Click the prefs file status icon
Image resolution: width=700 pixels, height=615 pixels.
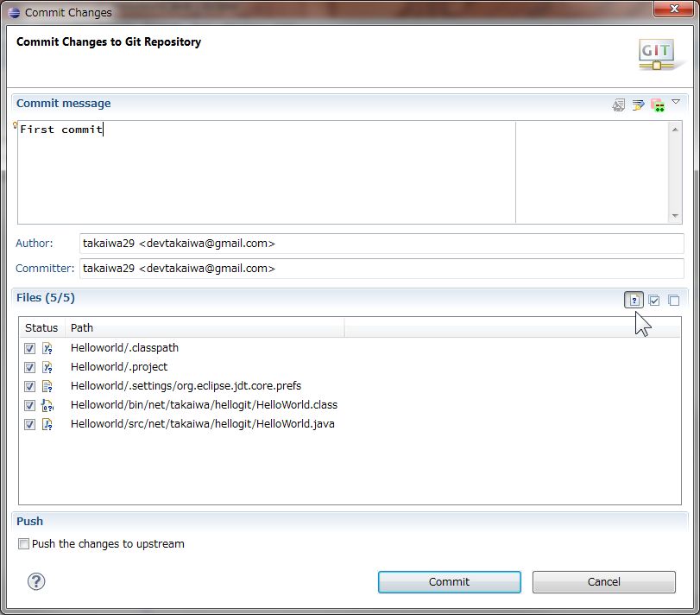coord(47,386)
